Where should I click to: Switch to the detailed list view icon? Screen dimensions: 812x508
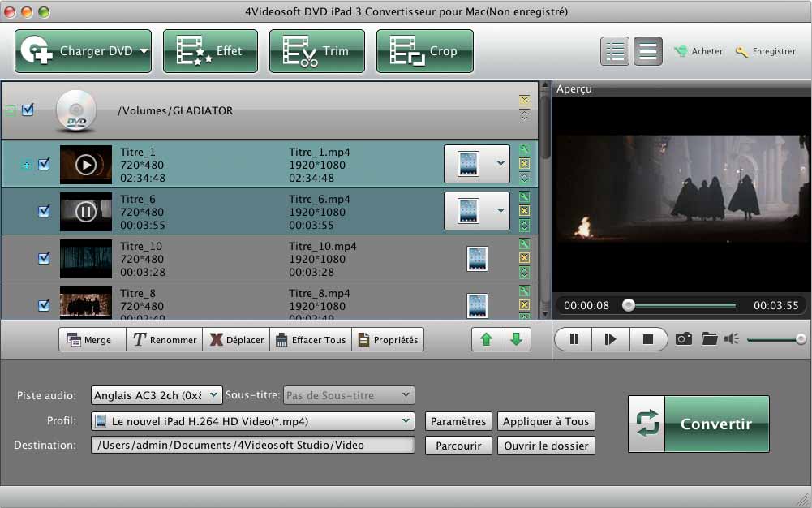click(616, 51)
